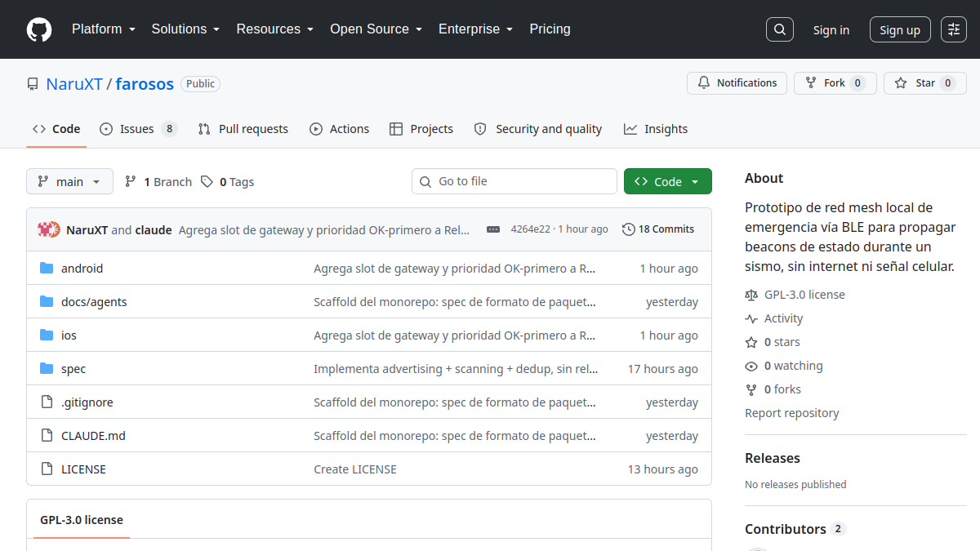The height and width of the screenshot is (551, 980).
Task: Click the Sign in link
Action: [x=831, y=29]
